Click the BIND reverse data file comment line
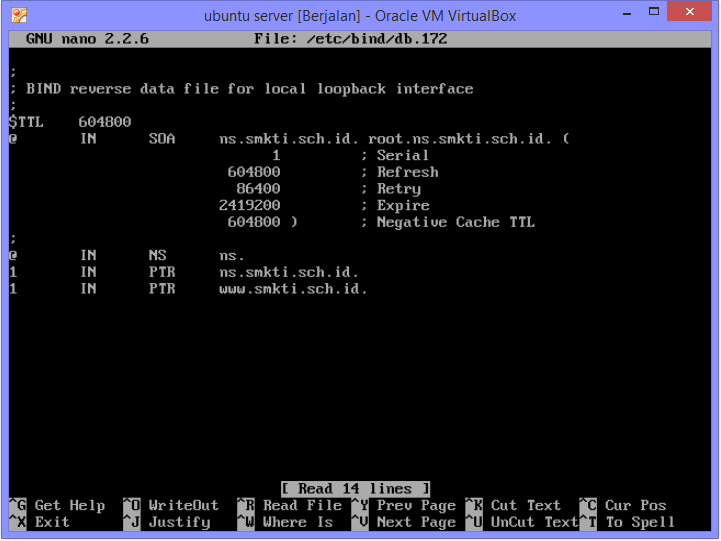 (x=241, y=89)
